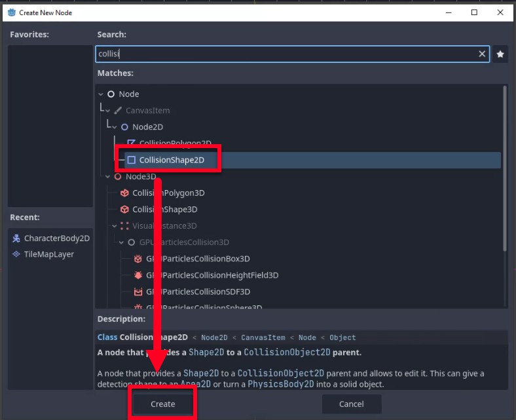The height and width of the screenshot is (420, 516).
Task: Collapse the CanvasItem branch
Action: tap(107, 111)
